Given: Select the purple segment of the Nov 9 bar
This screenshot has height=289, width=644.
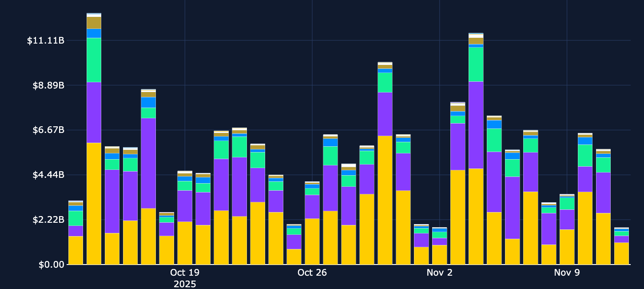Looking at the screenshot, I should (x=567, y=219).
